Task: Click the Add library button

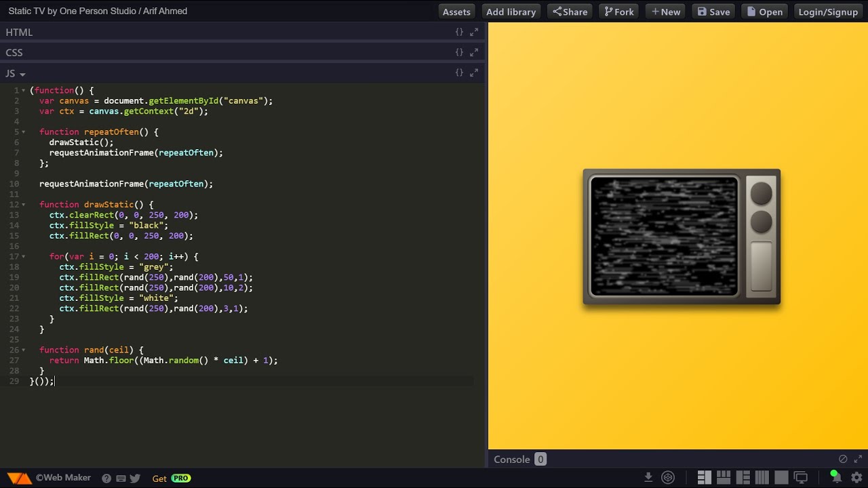Action: click(x=511, y=12)
